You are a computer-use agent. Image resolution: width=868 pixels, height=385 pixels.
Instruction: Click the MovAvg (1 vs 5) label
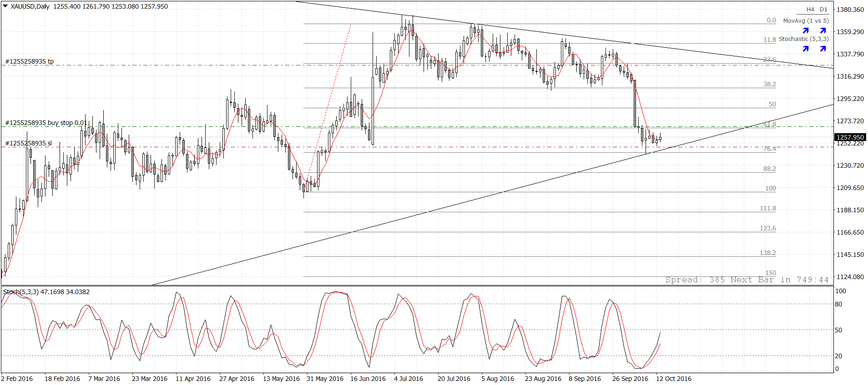coord(806,20)
